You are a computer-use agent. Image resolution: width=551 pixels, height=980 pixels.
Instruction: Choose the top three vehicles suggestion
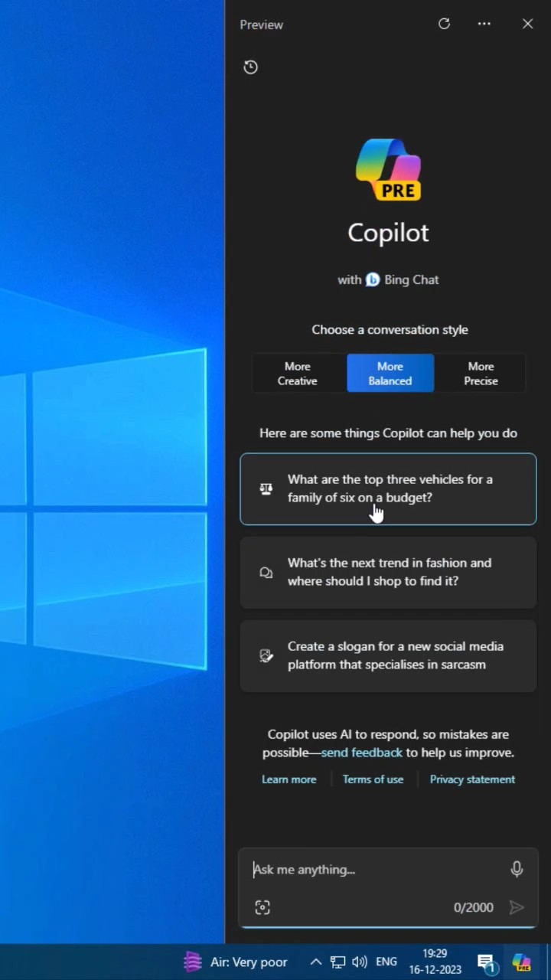pos(389,489)
